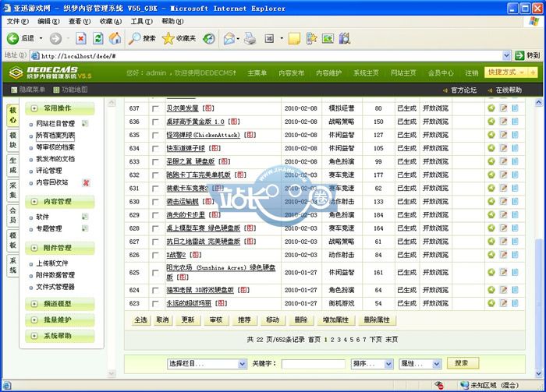Click the edit pencil icon for row 630
This screenshot has height=392, width=546.
[503, 201]
